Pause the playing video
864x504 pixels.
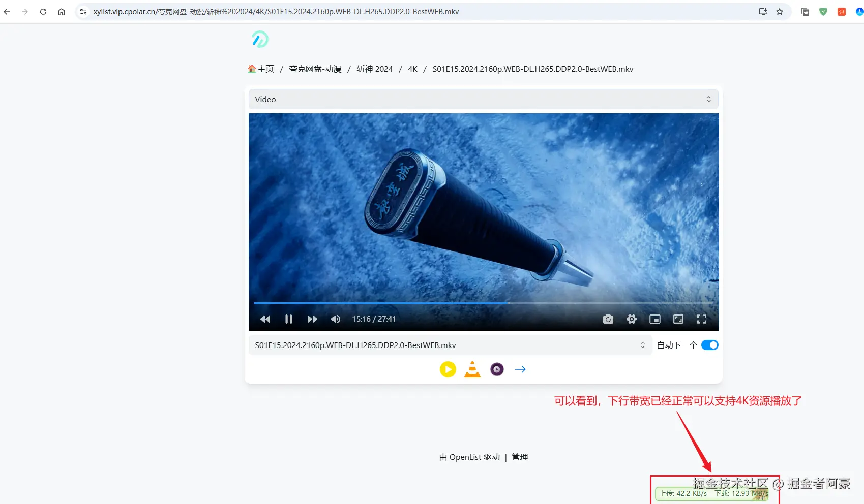[289, 319]
